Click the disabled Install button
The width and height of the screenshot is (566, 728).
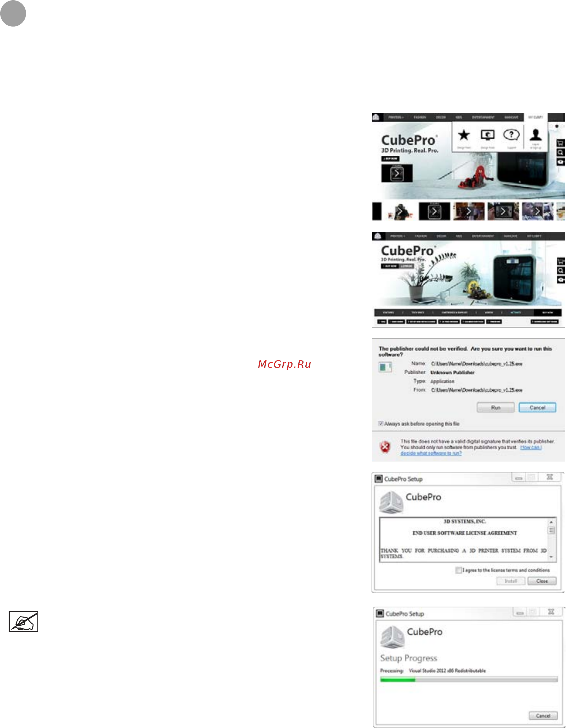(x=511, y=581)
